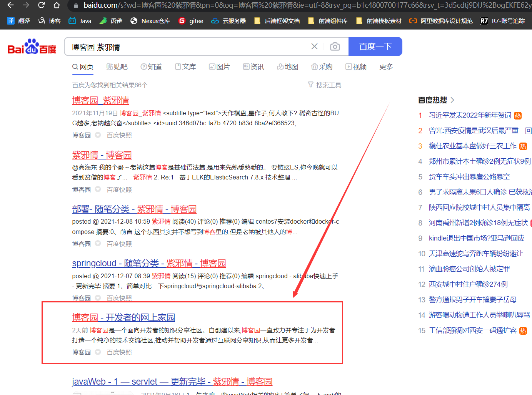Viewport: 532px width, 395px height.
Task: Open the Nexus仓库 bookmark
Action: point(150,21)
